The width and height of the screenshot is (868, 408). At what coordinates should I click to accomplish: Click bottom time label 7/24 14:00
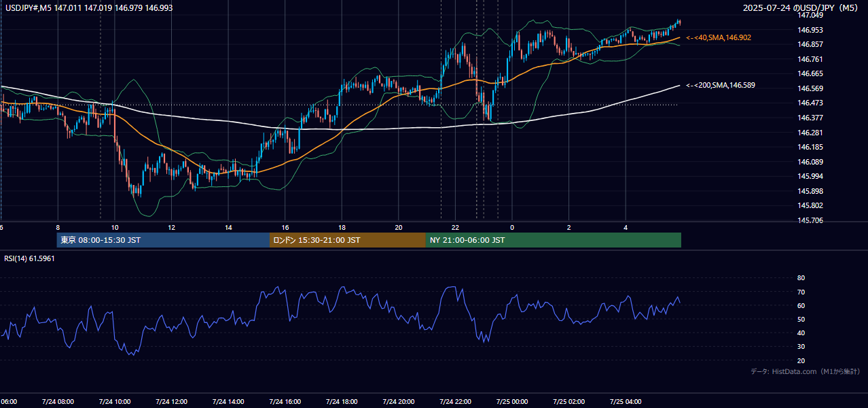(x=228, y=401)
